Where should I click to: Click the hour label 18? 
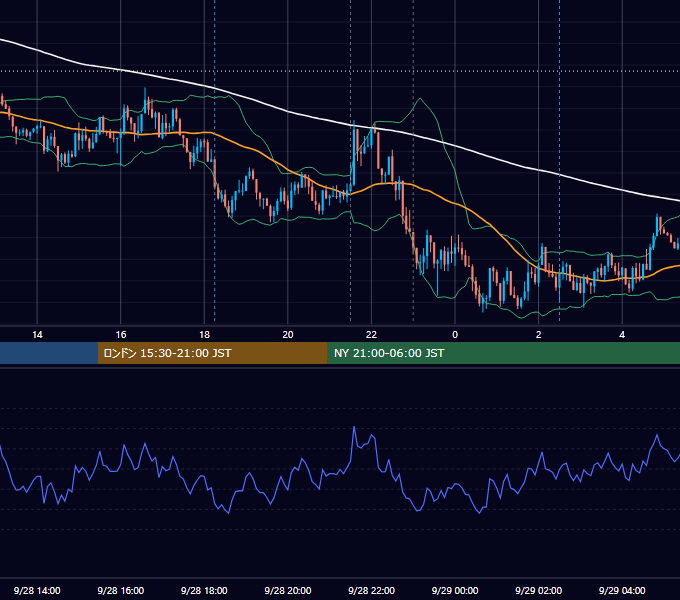click(204, 335)
